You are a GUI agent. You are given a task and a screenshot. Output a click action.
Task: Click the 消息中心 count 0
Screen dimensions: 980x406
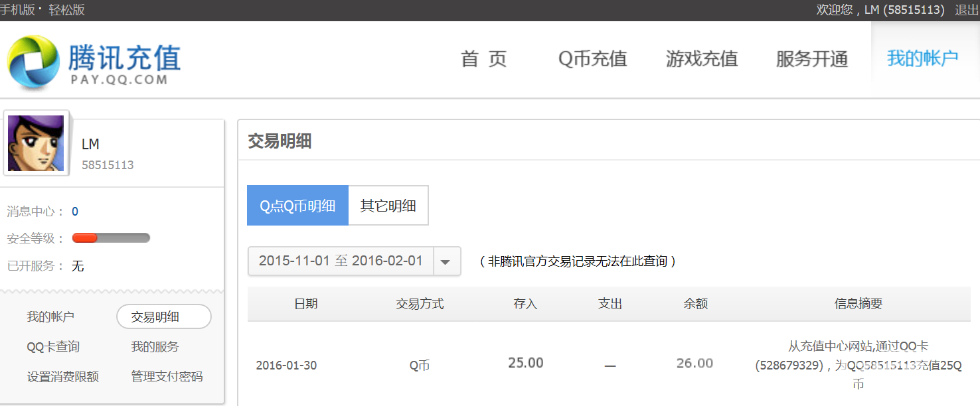[x=75, y=212]
